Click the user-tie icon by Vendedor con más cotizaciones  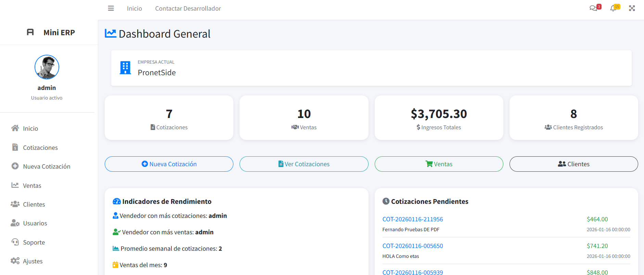[x=116, y=216]
